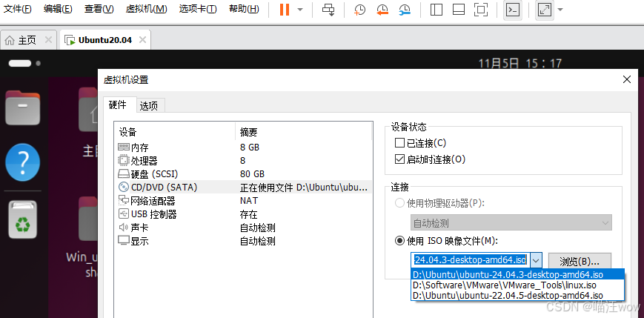Open the 文件(F) menu
The image size is (644, 318).
tap(17, 9)
